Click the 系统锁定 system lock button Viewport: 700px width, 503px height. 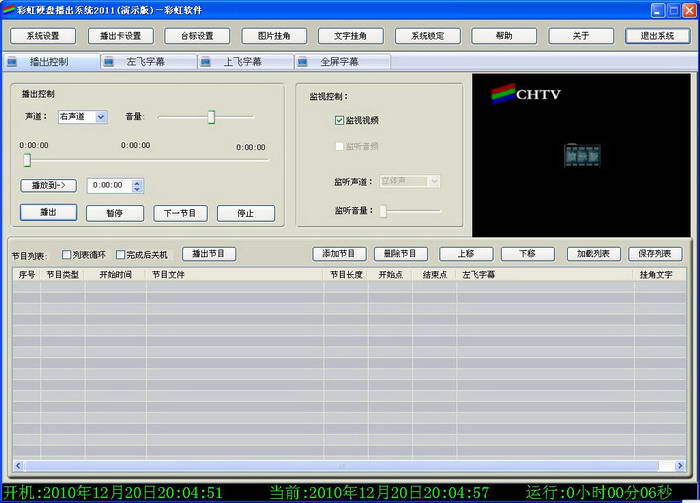(x=428, y=36)
